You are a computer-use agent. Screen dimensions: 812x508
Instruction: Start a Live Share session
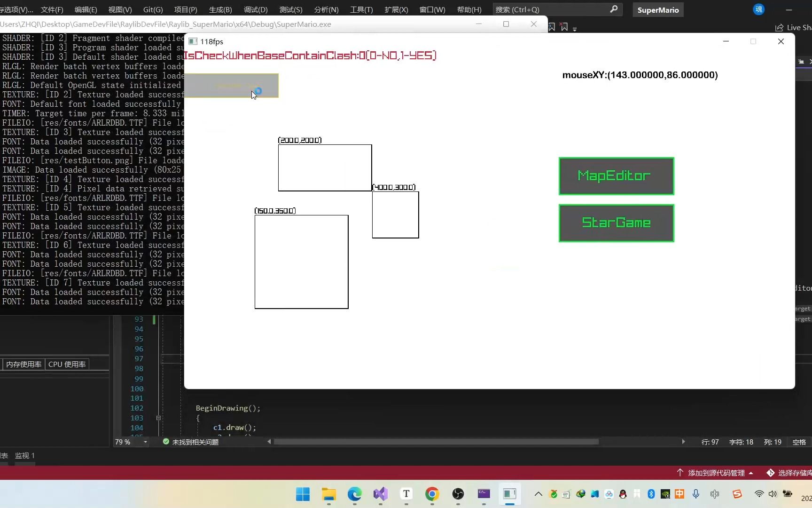click(793, 27)
